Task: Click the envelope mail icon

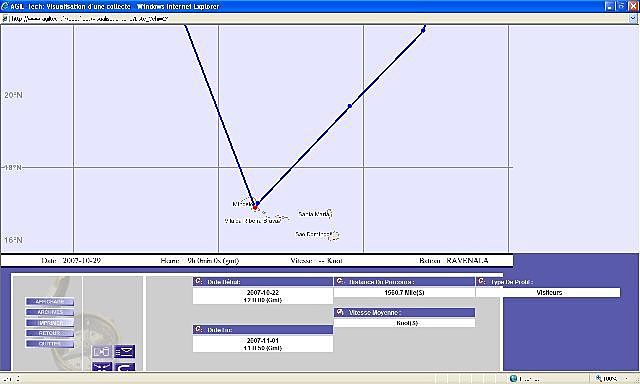Action: click(124, 351)
